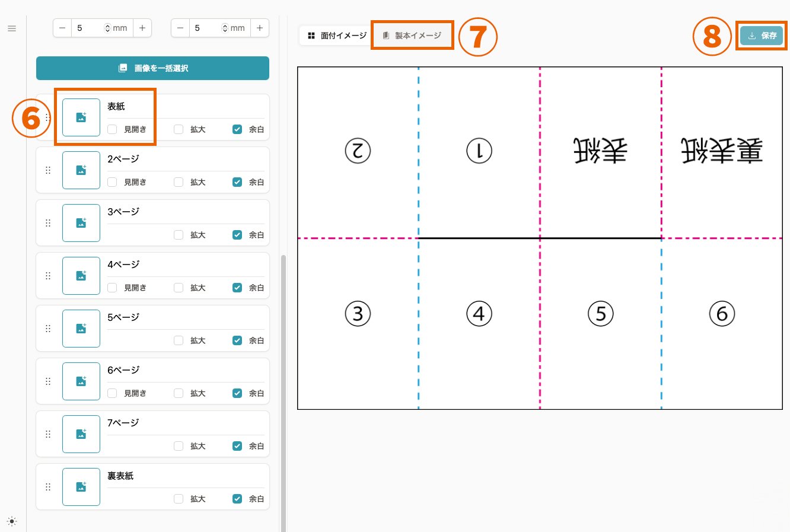Enable 拡大 for 7ページ
This screenshot has width=790, height=532.
pyautogui.click(x=179, y=446)
